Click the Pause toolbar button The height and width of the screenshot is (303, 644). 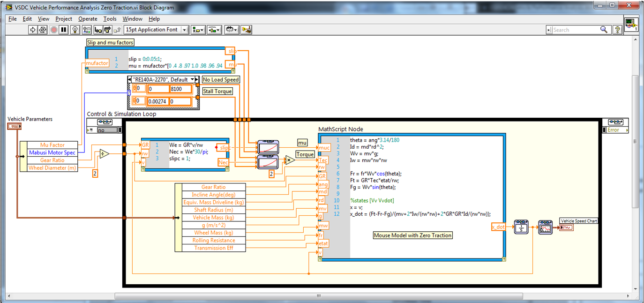[x=64, y=30]
